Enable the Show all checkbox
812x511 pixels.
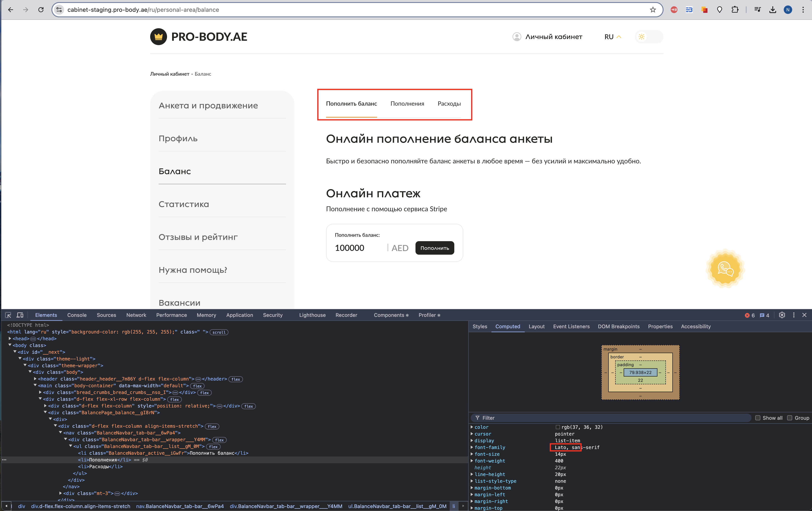coord(758,418)
